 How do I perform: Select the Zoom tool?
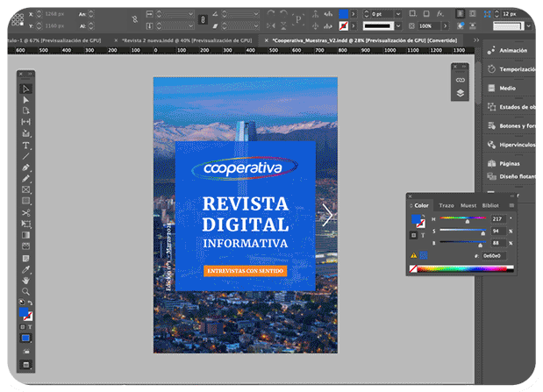25,291
